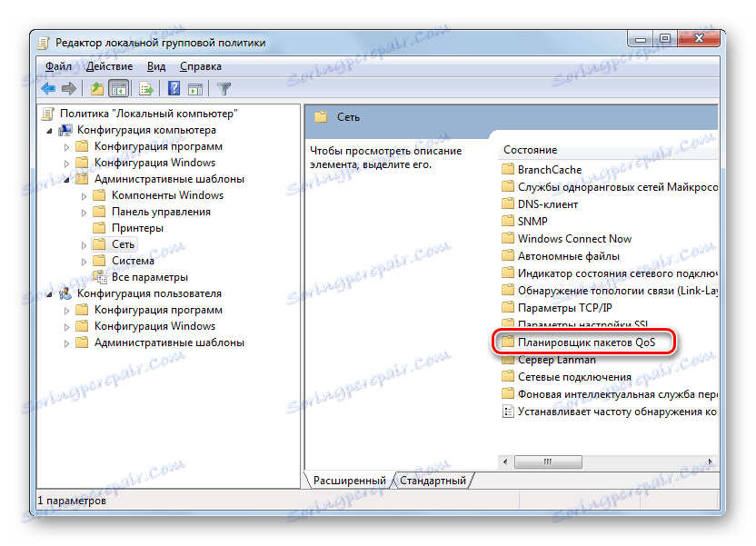Open the Действие menu

click(x=109, y=66)
